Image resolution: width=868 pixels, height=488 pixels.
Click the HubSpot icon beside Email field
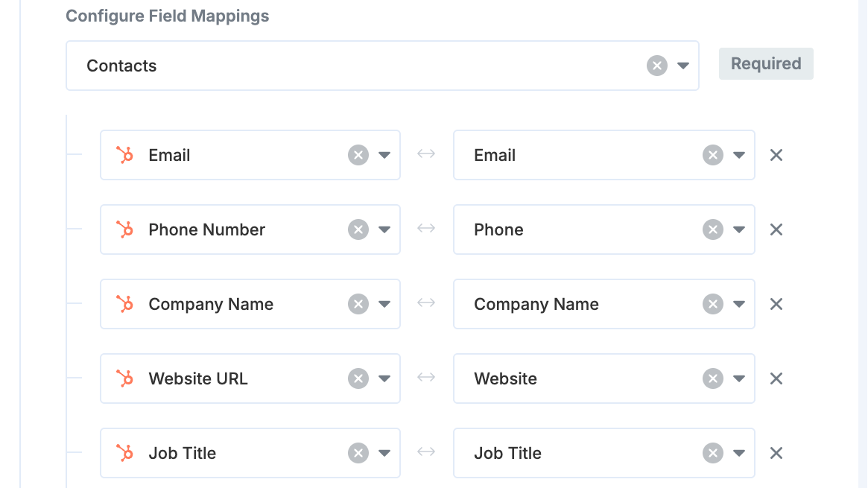click(x=124, y=155)
